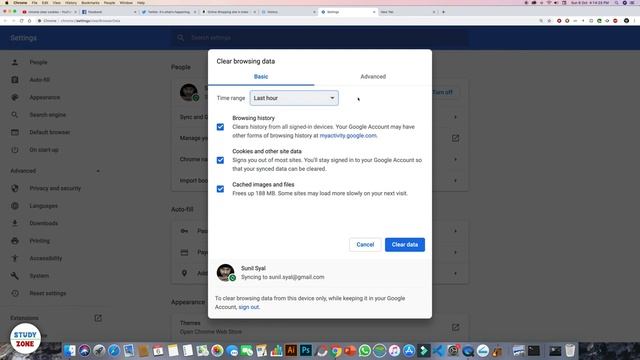
Task: Open Appearance in Settings sidebar
Action: click(x=44, y=98)
